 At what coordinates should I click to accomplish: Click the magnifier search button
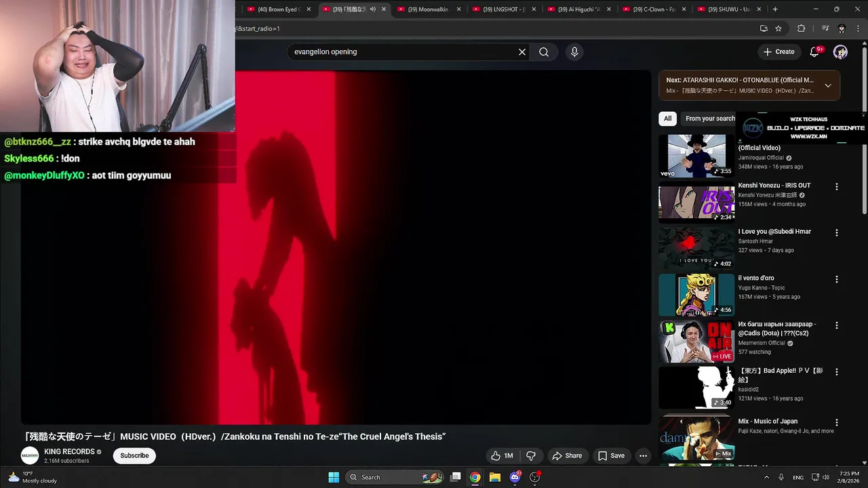click(x=544, y=52)
